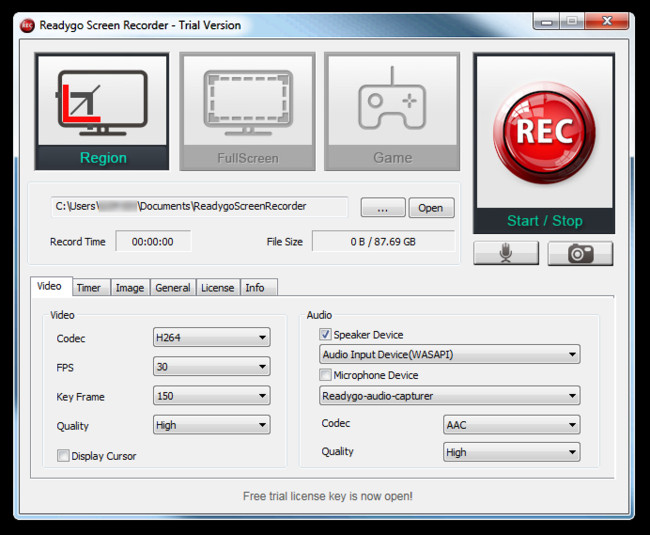
Task: Click the browse '...' folder button
Action: pos(383,208)
